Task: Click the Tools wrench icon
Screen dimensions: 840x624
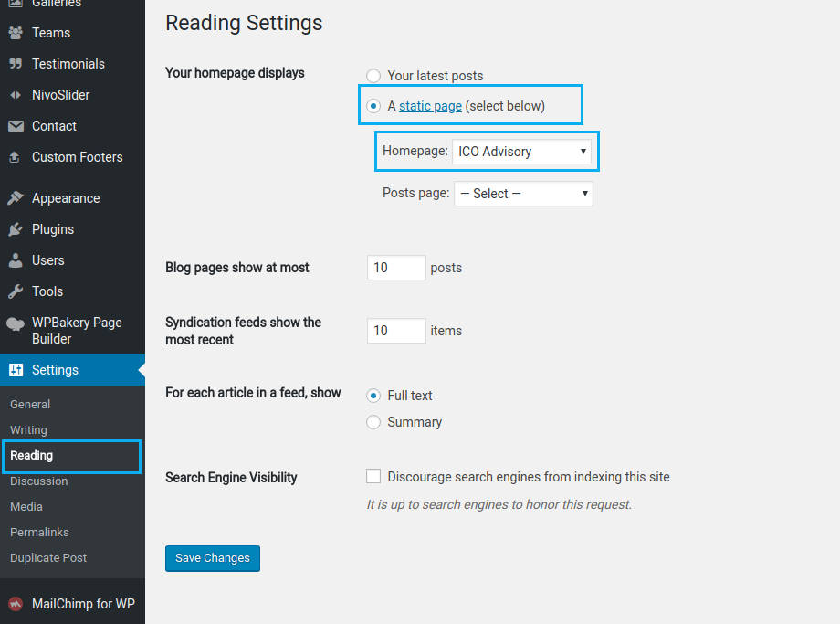Action: [x=16, y=291]
